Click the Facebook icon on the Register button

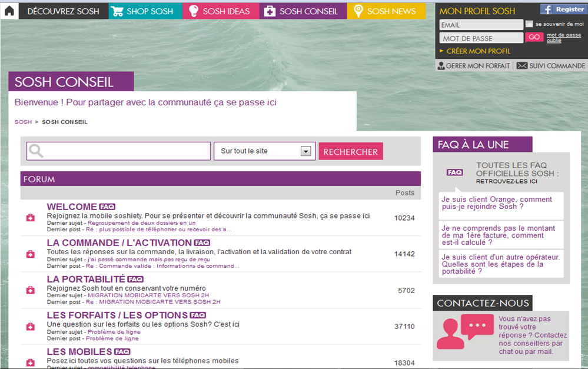(546, 8)
